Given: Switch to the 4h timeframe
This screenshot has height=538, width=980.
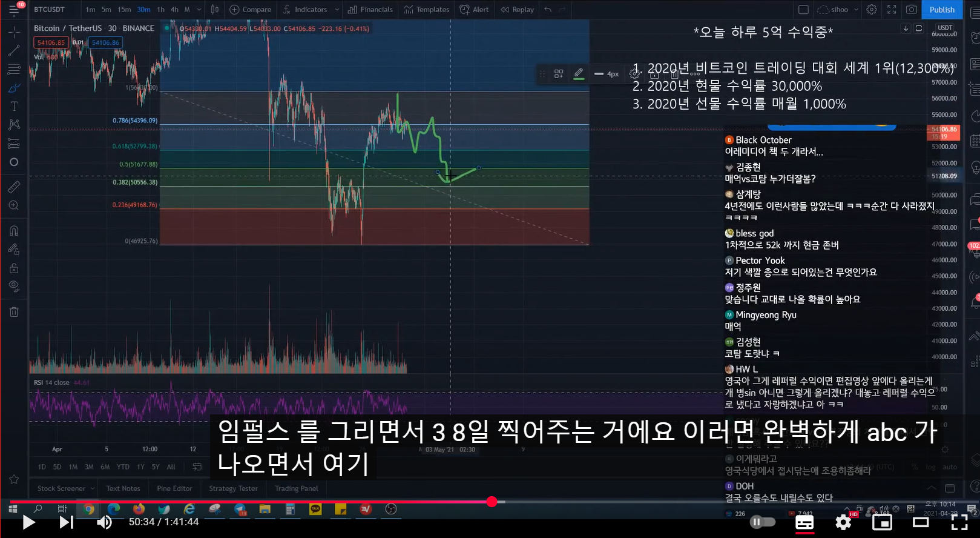Looking at the screenshot, I should (174, 10).
